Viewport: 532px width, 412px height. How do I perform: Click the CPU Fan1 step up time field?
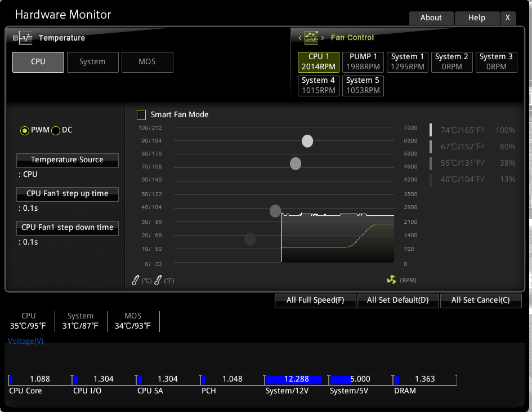(67, 194)
